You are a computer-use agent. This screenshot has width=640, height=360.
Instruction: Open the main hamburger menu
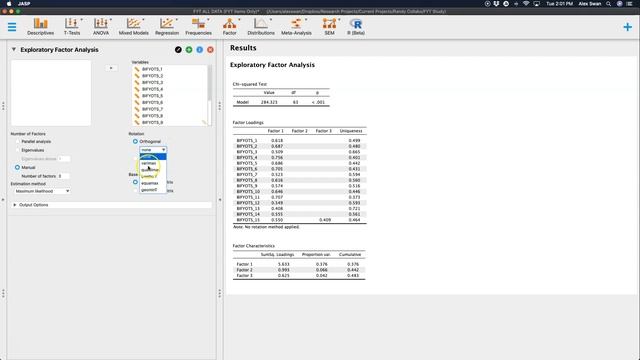tap(12, 27)
